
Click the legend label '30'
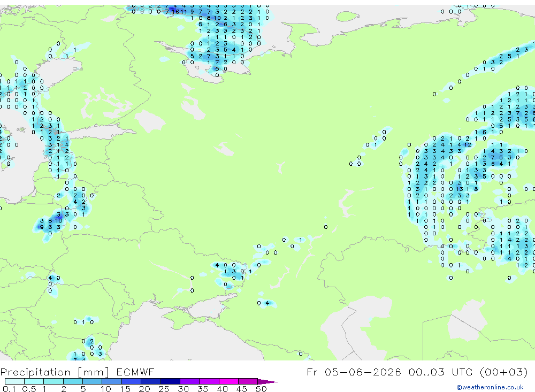pyautogui.click(x=184, y=389)
